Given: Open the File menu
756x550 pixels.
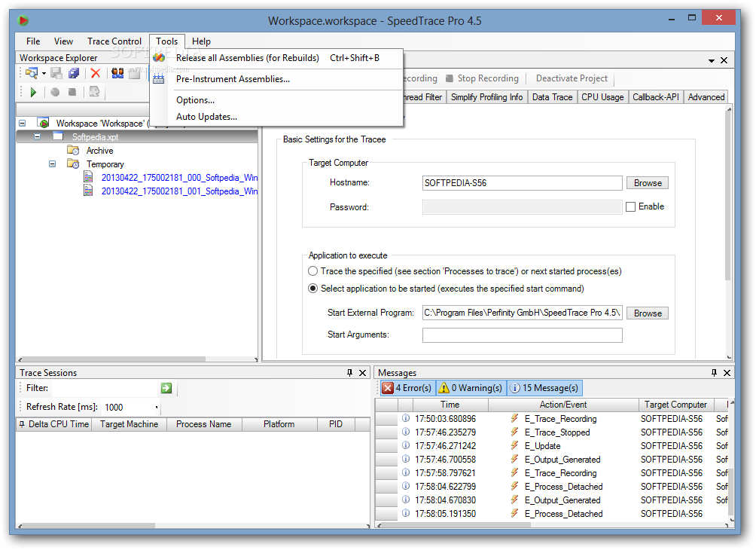Looking at the screenshot, I should coord(33,41).
